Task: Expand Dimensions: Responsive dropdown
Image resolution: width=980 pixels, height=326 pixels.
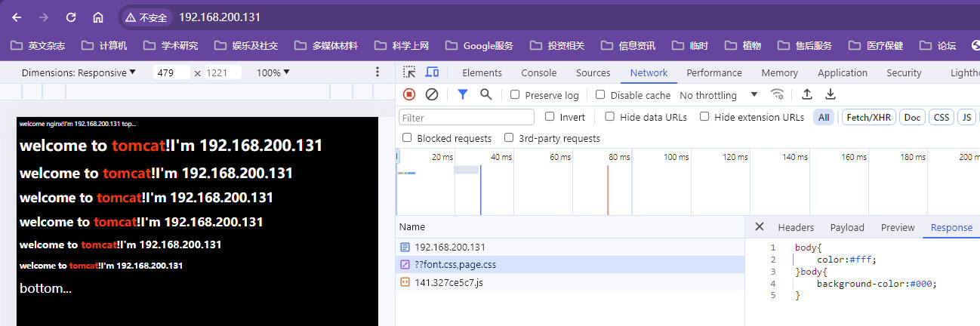Action: click(x=79, y=72)
